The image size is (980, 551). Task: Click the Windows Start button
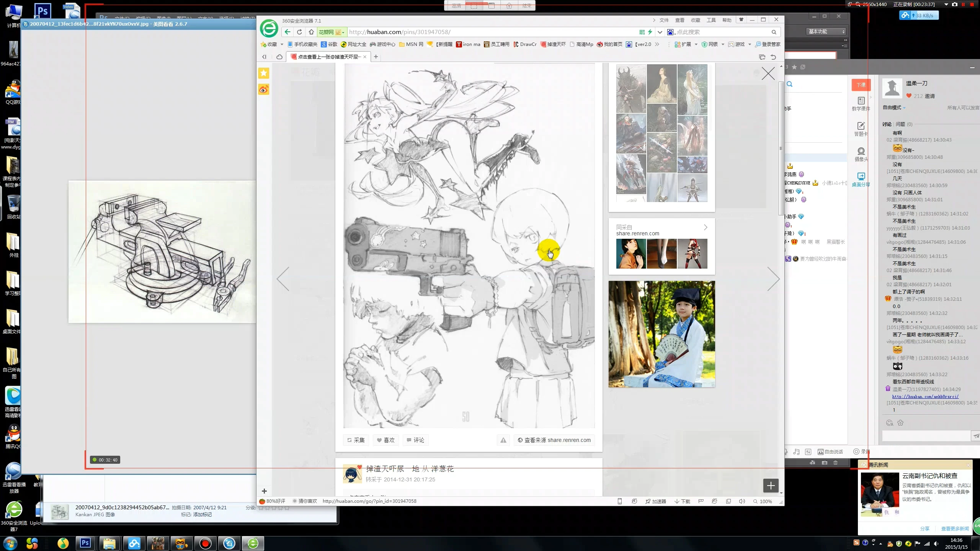(10, 543)
